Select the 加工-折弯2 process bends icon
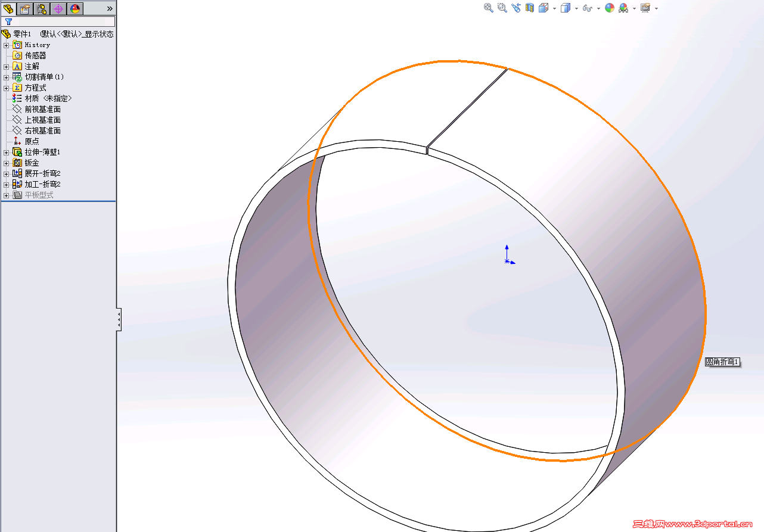This screenshot has height=532, width=764. pyautogui.click(x=17, y=184)
